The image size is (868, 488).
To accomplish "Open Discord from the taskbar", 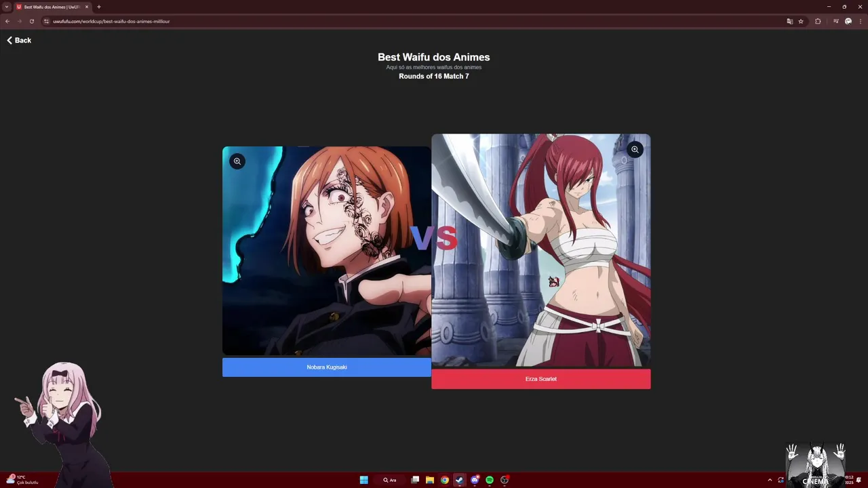I will [475, 480].
